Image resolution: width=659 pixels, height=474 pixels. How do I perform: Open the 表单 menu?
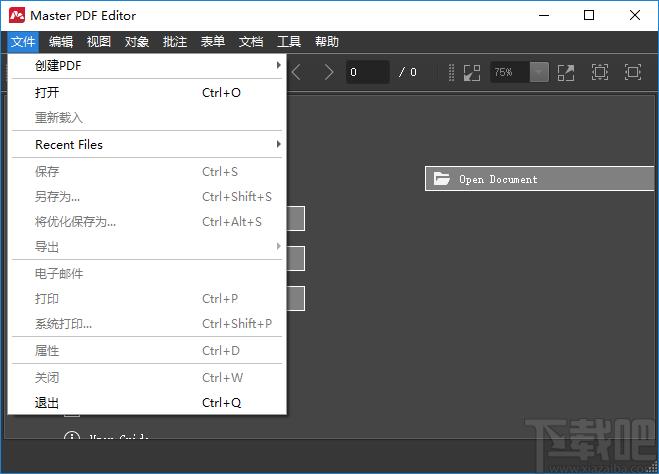coord(213,42)
